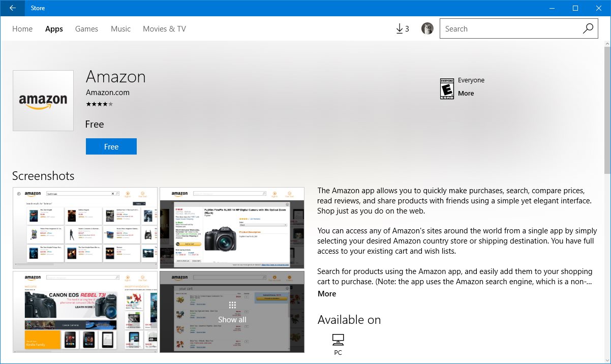Click the vertical scrollbar thumb
Viewport: 611px width, 364px height.
point(607,109)
